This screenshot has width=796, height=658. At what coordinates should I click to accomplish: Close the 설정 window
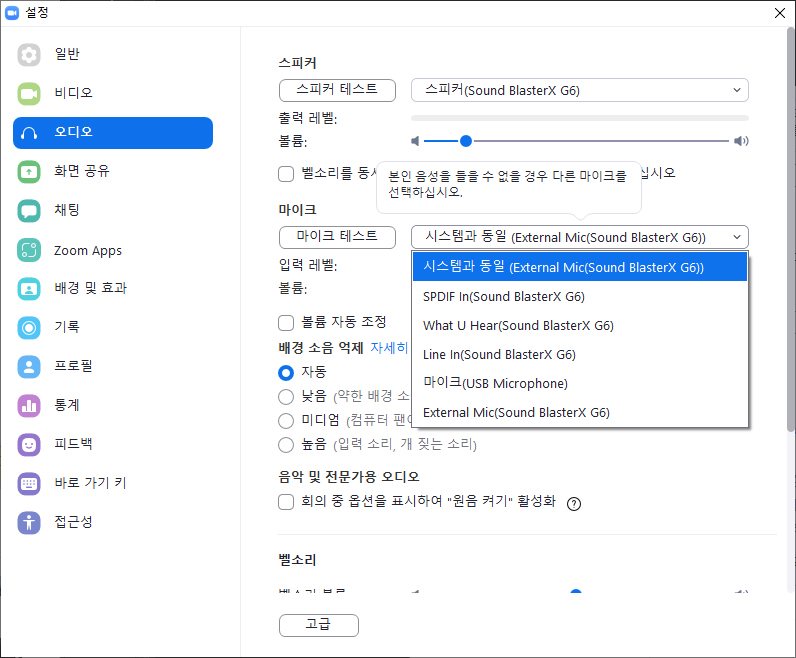click(x=780, y=13)
